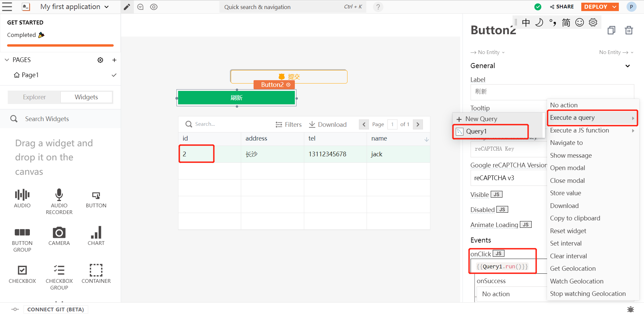Expand the application name dropdown
Viewport: 644px width, 316px height.
point(107,7)
